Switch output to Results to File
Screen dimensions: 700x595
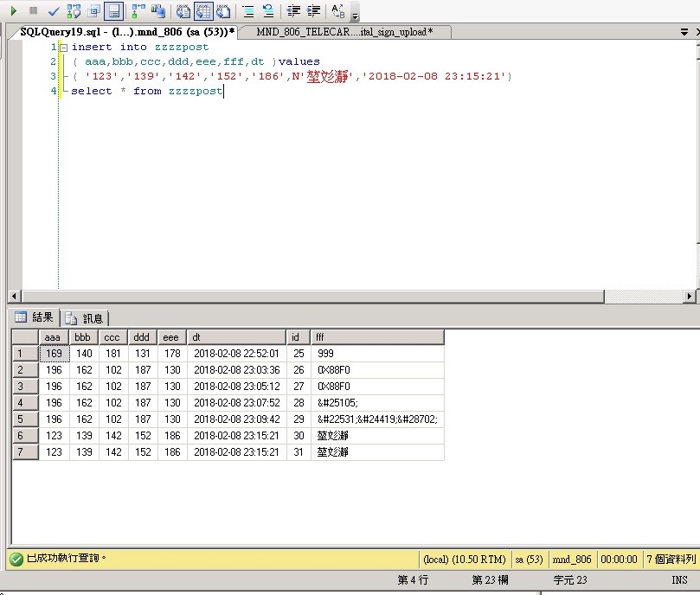click(x=223, y=11)
